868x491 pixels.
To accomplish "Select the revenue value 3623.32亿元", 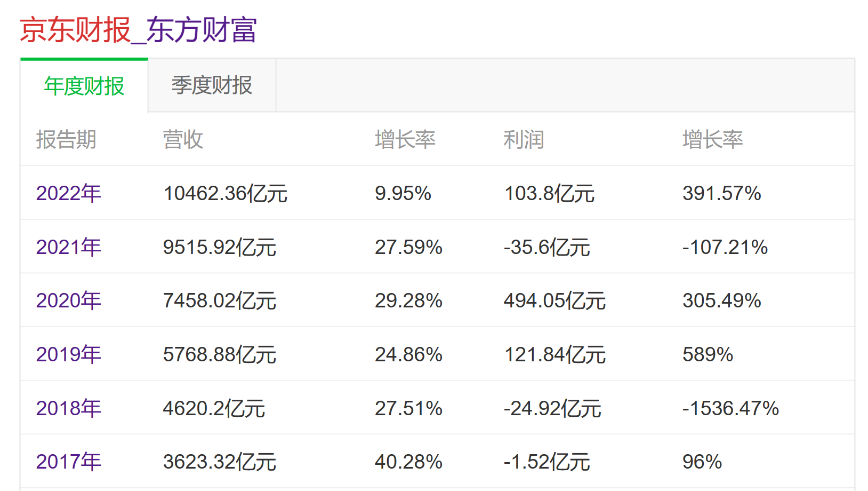I will [x=220, y=462].
